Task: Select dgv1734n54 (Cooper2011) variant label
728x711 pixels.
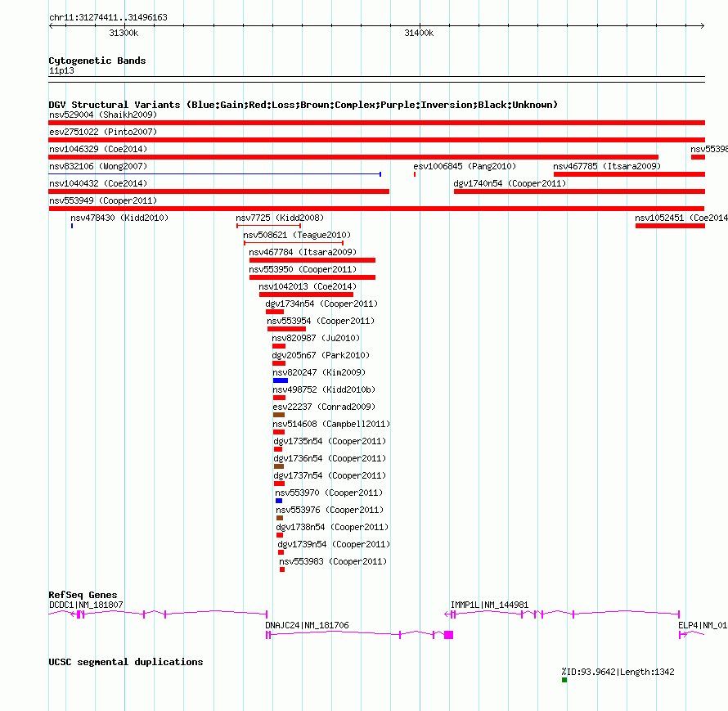Action: [x=321, y=304]
